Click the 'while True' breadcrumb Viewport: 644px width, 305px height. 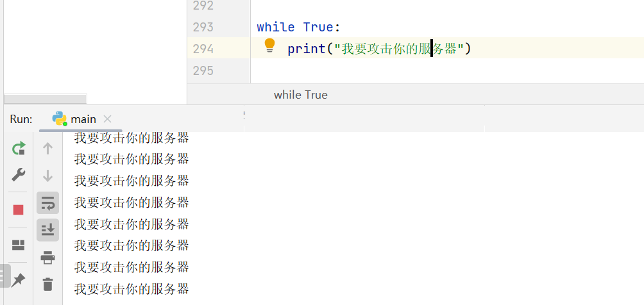[x=301, y=95]
